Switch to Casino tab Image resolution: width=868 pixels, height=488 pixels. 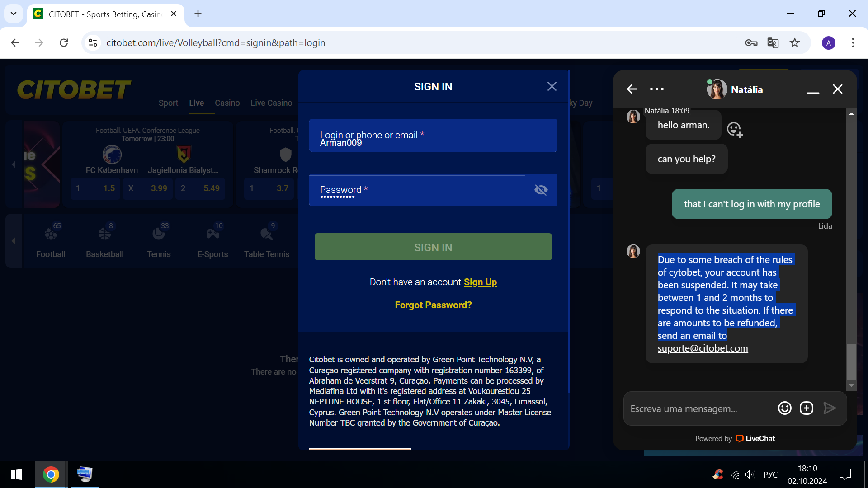pos(227,103)
